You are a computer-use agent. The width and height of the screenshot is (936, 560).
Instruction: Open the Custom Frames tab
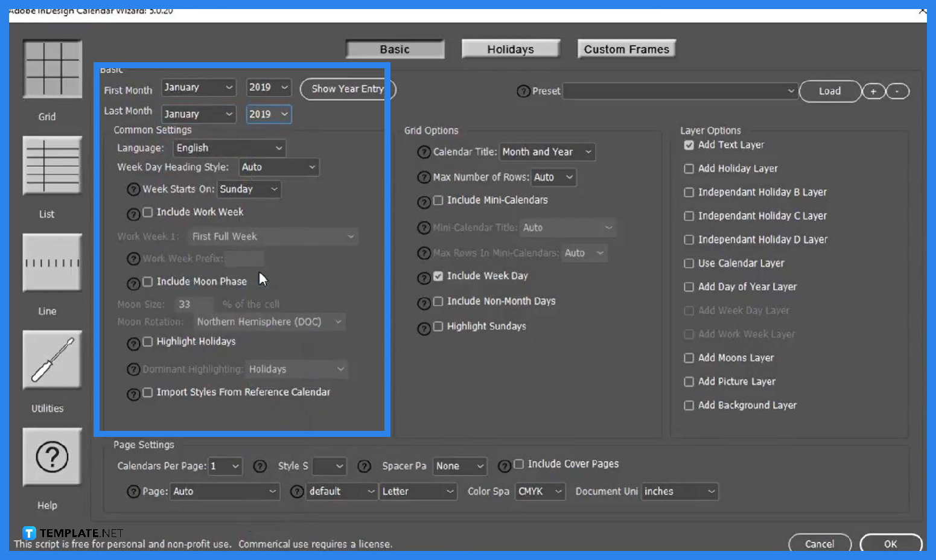tap(626, 48)
